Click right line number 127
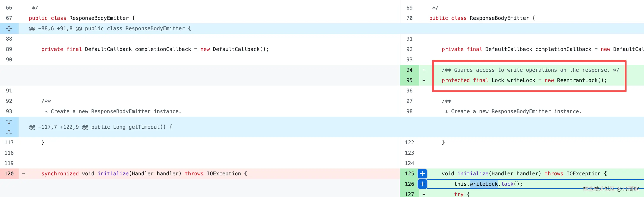The width and height of the screenshot is (644, 197). pyautogui.click(x=409, y=194)
